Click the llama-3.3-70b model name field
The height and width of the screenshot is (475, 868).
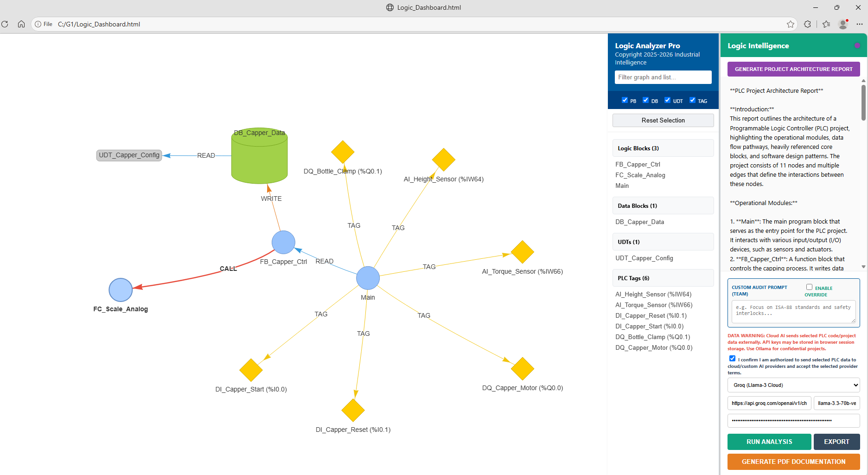pyautogui.click(x=837, y=403)
